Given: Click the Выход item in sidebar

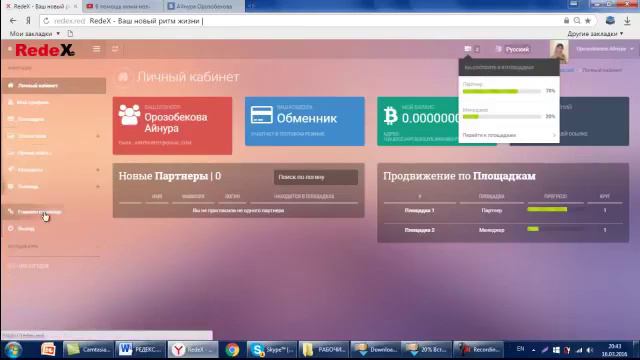Looking at the screenshot, I should [26, 229].
